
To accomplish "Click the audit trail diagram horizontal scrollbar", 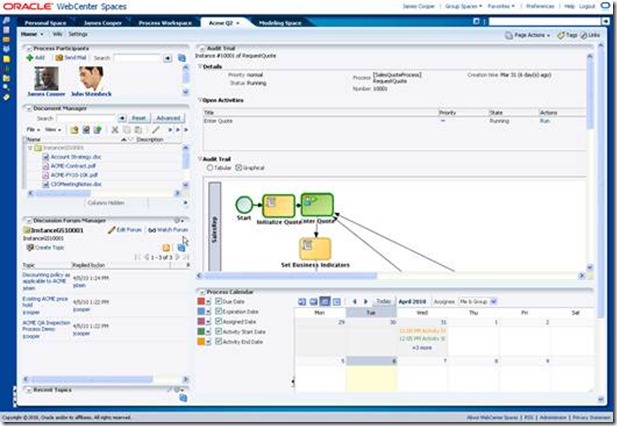I will (x=290, y=276).
